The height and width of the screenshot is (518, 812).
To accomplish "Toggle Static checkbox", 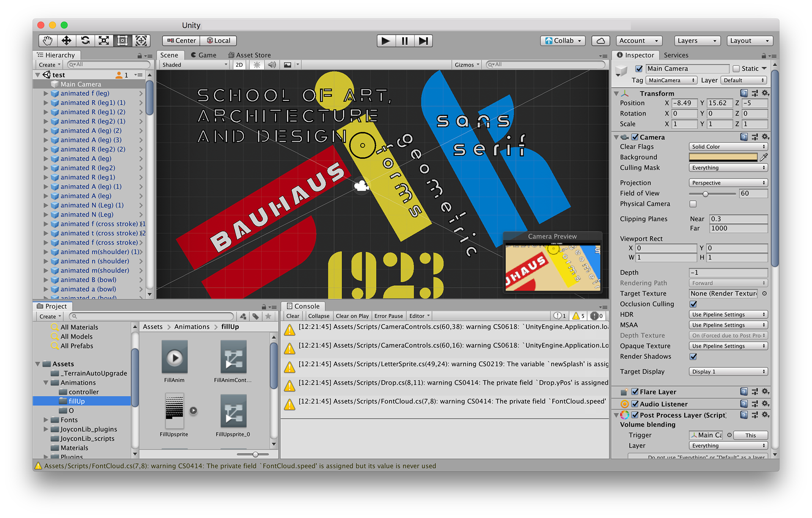I will [x=736, y=68].
